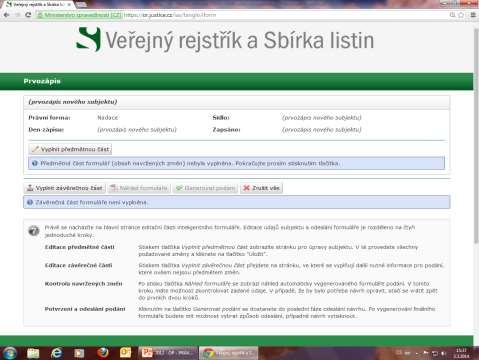Click the Zrušit vše button

click(x=261, y=188)
